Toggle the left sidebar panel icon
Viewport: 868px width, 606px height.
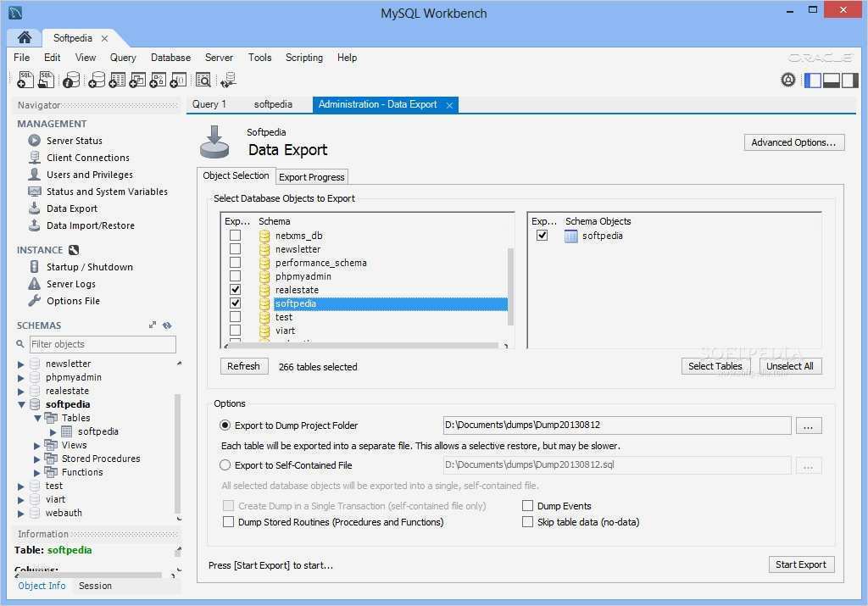(x=813, y=81)
